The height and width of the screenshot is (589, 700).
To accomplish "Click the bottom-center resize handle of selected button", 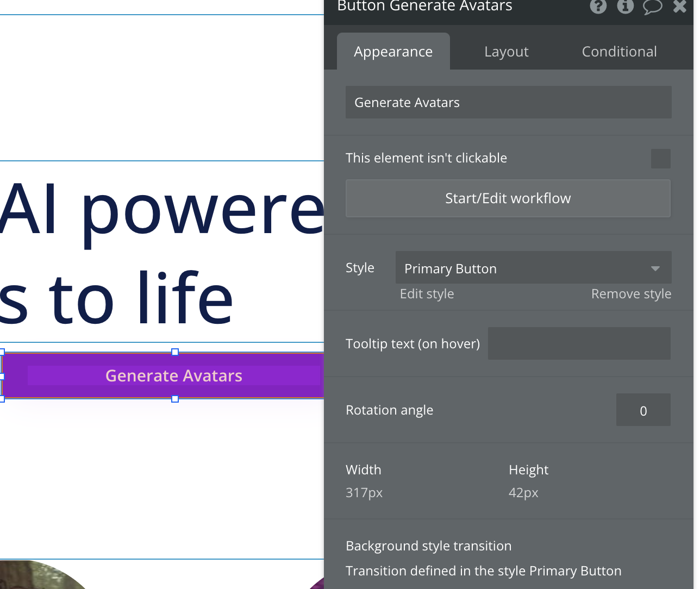I will (175, 399).
